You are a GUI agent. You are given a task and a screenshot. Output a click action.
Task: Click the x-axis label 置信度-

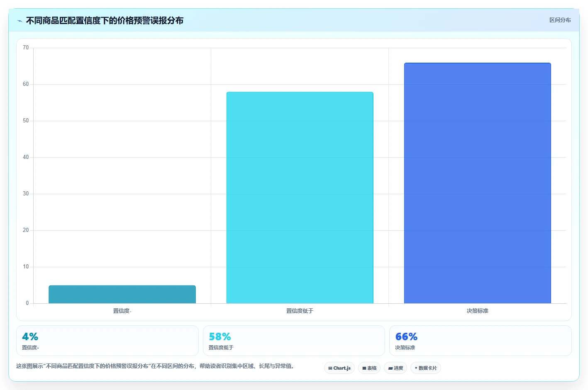122,311
